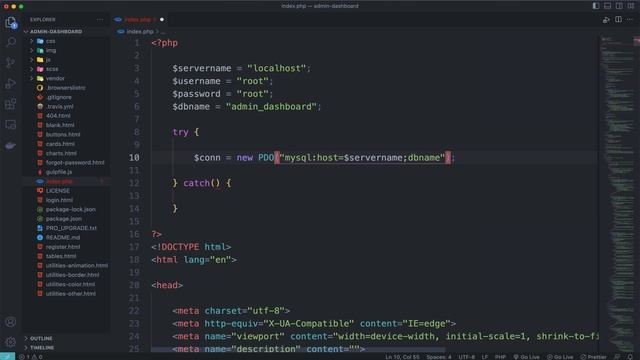Open register.html file
The height and width of the screenshot is (360, 640).
click(x=65, y=247)
